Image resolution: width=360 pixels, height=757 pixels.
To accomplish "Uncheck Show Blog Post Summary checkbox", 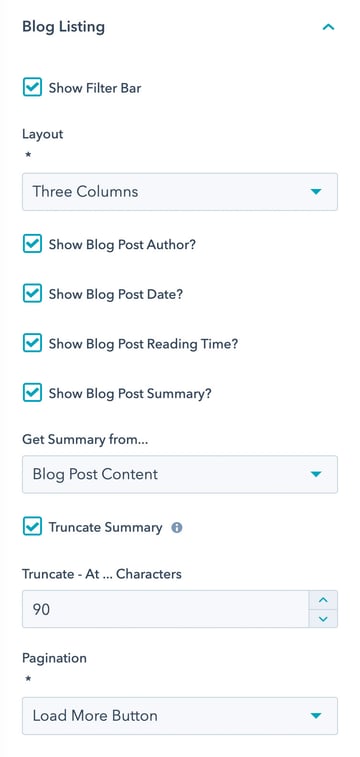I will (32, 393).
